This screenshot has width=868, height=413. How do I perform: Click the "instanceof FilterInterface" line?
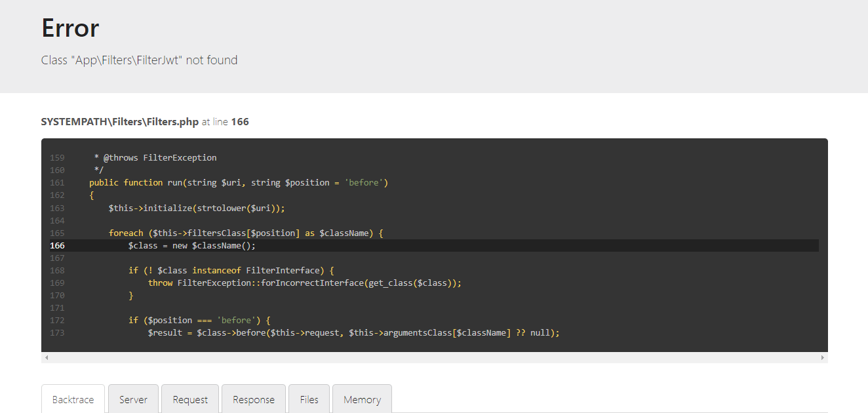pyautogui.click(x=231, y=270)
